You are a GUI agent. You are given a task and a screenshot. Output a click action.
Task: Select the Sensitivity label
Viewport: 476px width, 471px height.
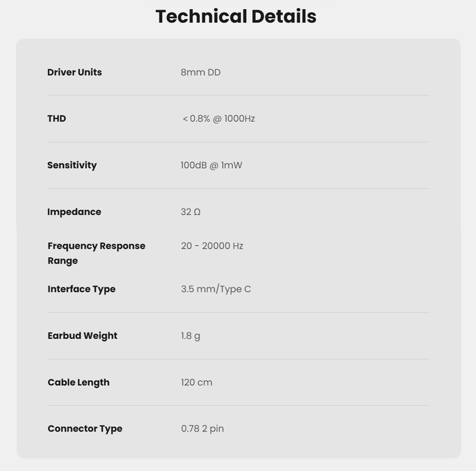point(72,165)
